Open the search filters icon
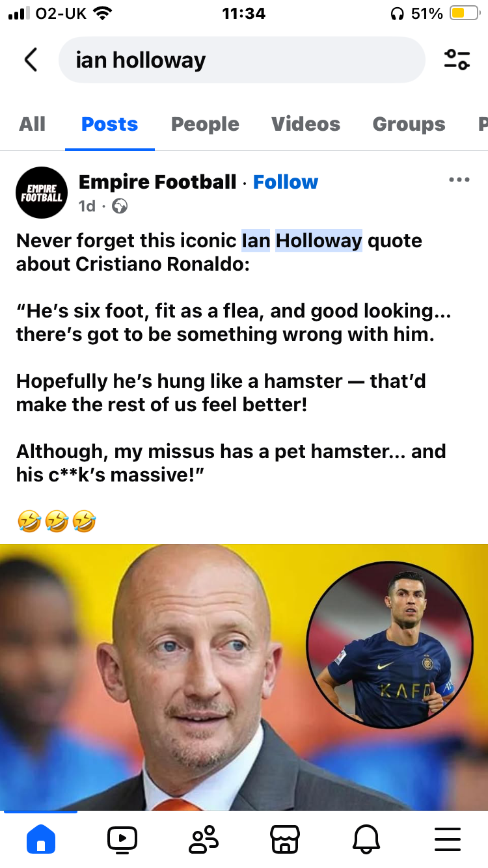The width and height of the screenshot is (488, 868). pyautogui.click(x=457, y=60)
